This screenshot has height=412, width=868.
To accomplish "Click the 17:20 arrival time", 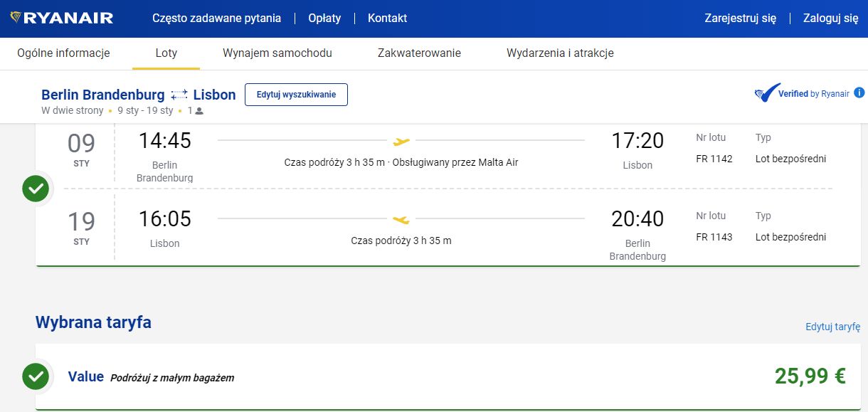I will coord(637,140).
